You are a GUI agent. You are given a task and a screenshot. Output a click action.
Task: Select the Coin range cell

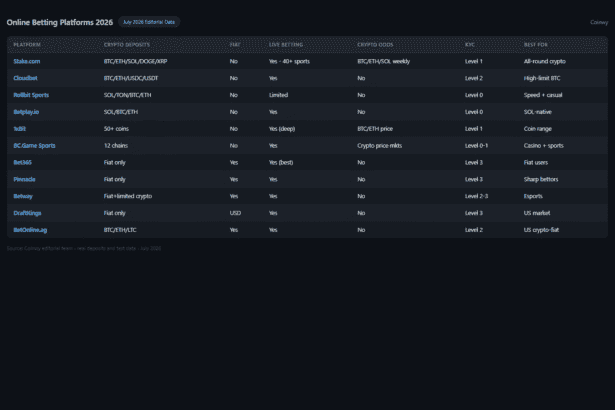point(538,129)
